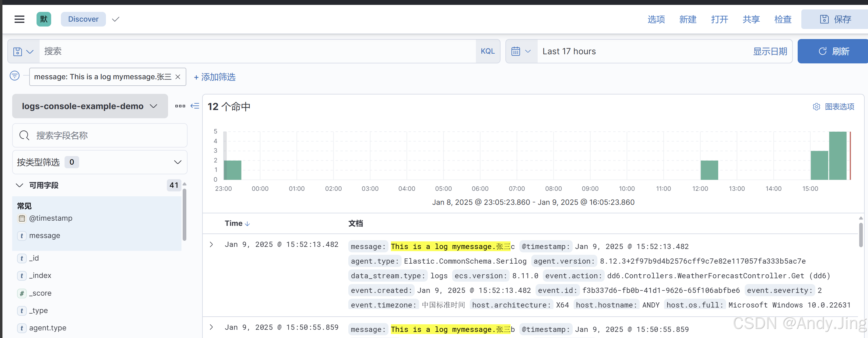The height and width of the screenshot is (338, 868).
Task: Switch query language using the KQL button
Action: [487, 51]
